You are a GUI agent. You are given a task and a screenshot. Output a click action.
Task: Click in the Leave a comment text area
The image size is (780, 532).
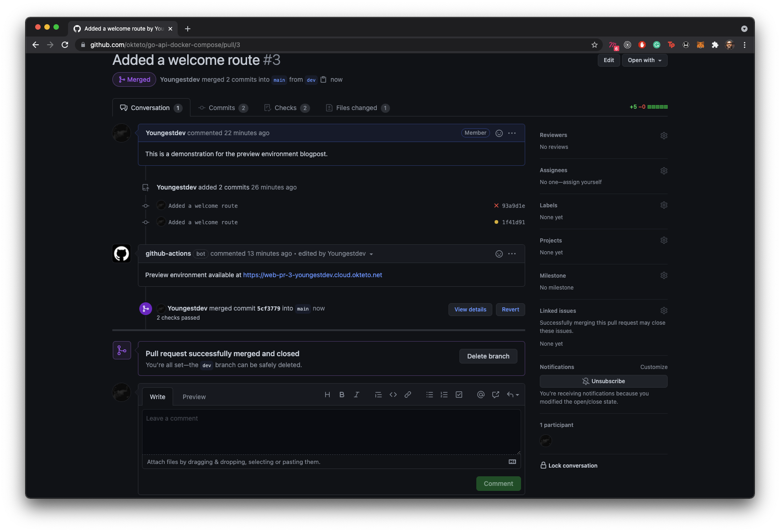click(x=332, y=432)
